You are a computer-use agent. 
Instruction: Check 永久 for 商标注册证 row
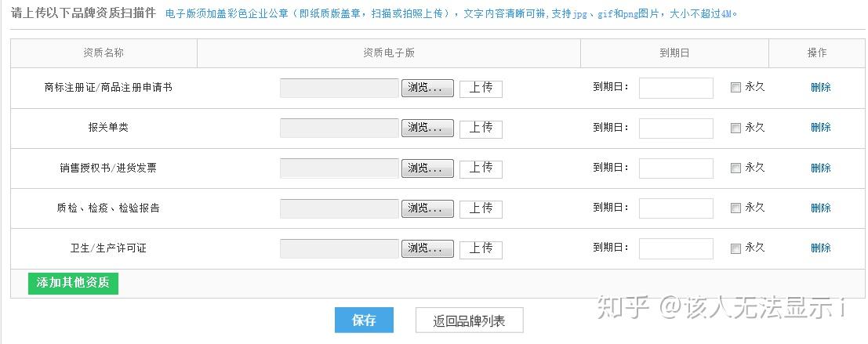(x=735, y=88)
